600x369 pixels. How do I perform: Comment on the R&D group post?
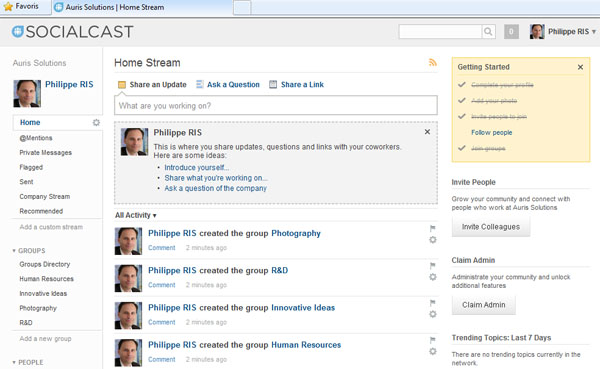pos(161,285)
